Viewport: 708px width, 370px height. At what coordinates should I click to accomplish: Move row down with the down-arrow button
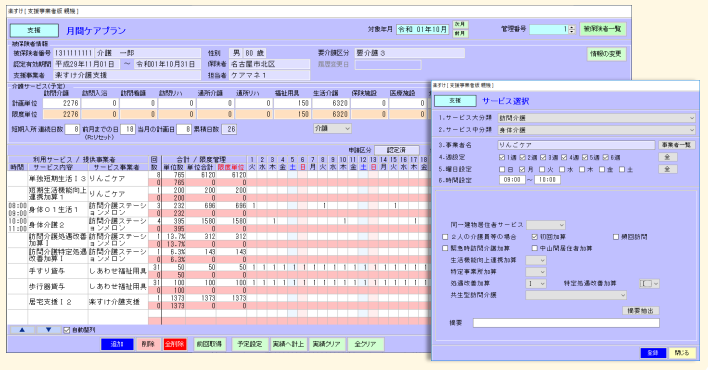(48, 330)
